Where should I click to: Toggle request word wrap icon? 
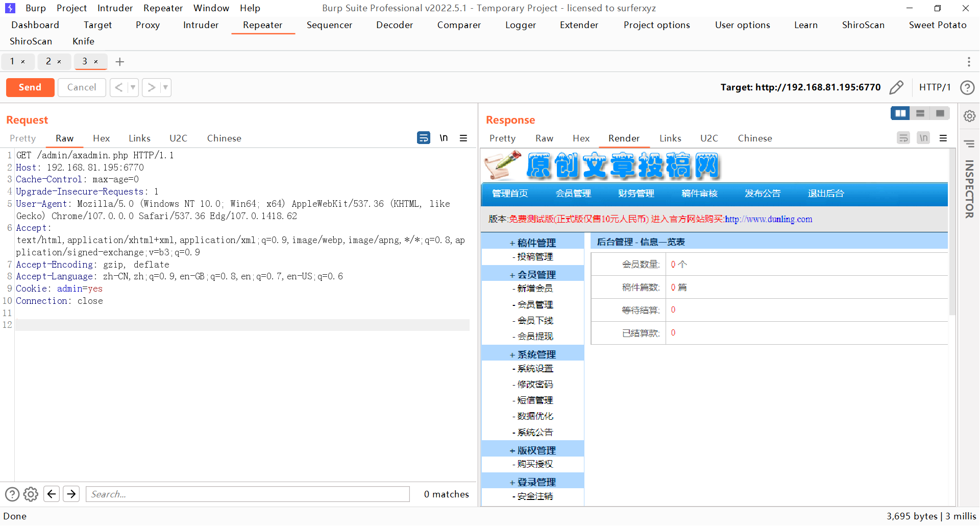(x=424, y=138)
